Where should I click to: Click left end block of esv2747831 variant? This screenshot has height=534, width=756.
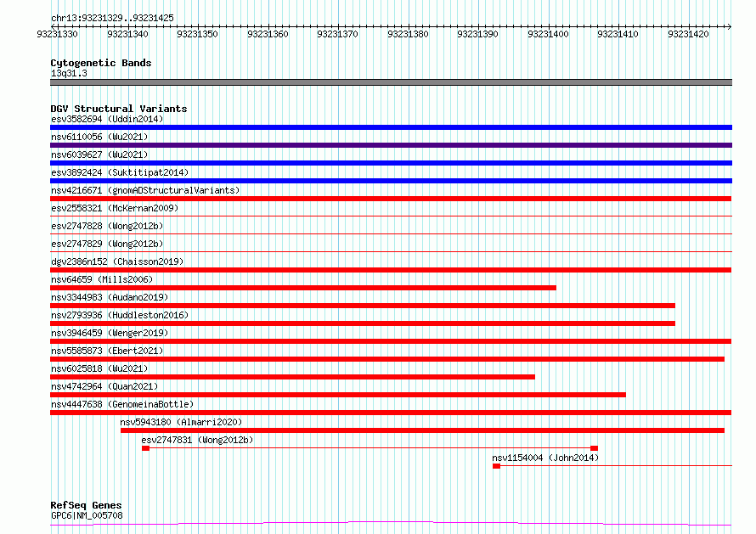[x=145, y=448]
